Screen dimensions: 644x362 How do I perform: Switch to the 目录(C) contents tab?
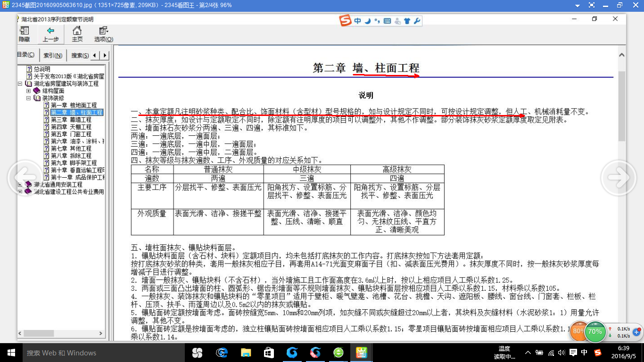point(26,55)
